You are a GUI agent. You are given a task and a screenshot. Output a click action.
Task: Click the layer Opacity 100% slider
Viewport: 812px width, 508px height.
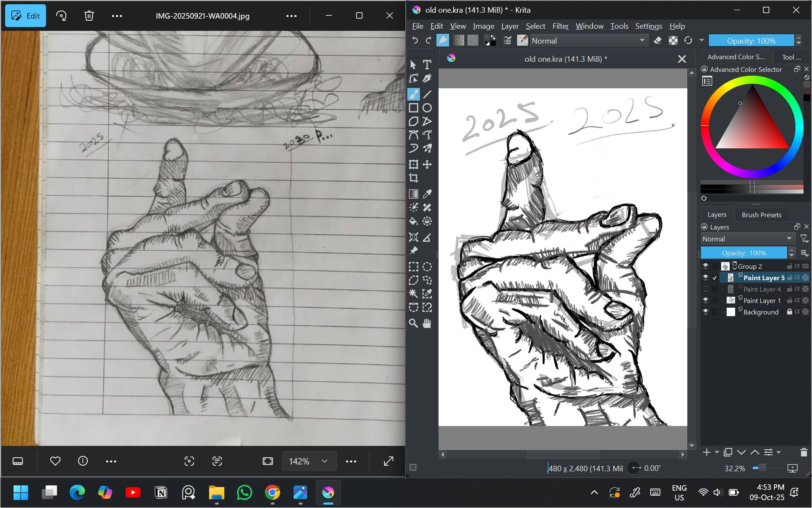[x=744, y=253]
